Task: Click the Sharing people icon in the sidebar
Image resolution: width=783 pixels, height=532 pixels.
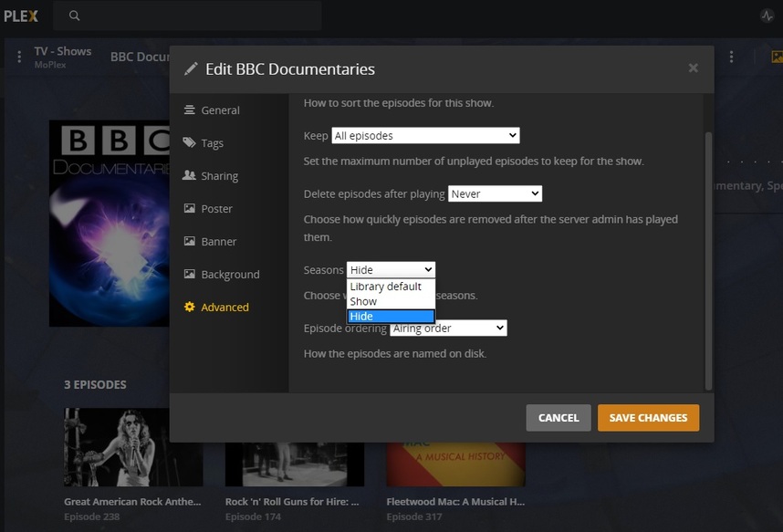Action: coord(189,175)
